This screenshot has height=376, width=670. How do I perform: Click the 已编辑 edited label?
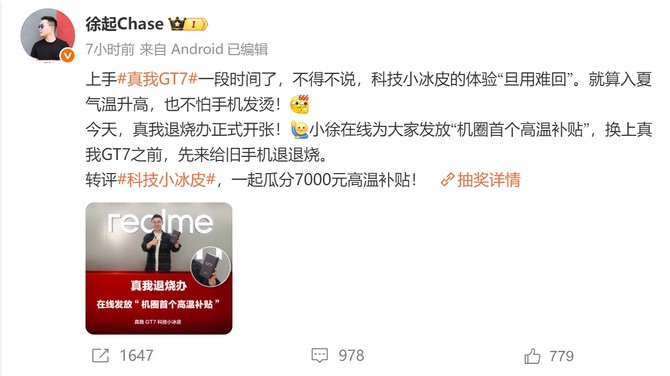click(x=247, y=50)
